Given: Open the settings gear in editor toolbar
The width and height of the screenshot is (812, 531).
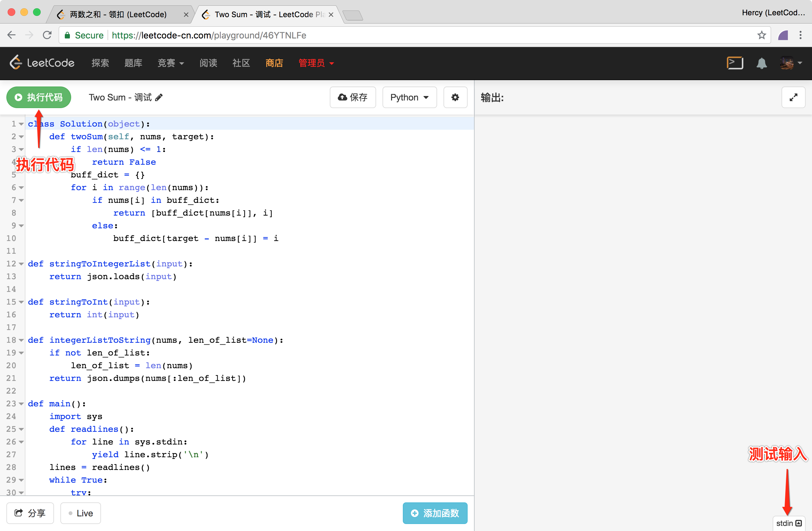Looking at the screenshot, I should click(455, 97).
